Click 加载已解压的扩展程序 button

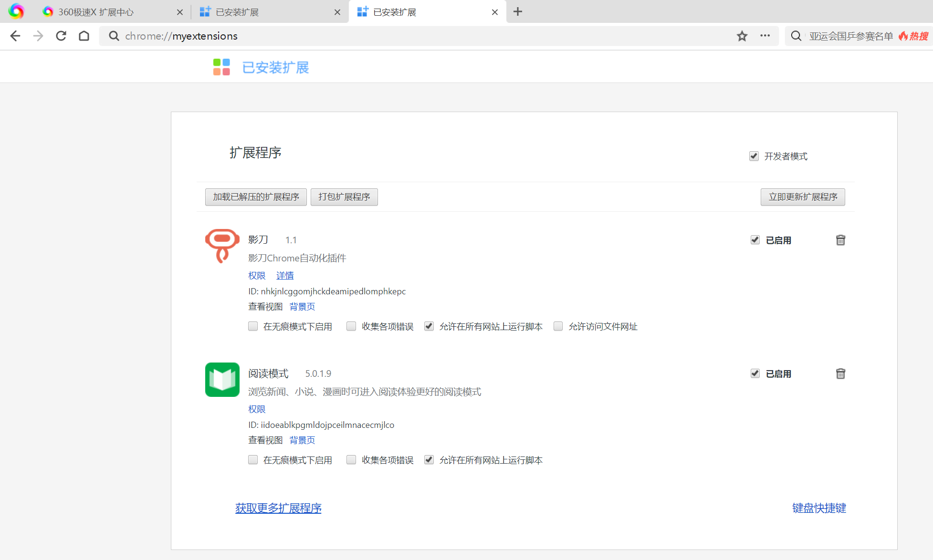[256, 197]
